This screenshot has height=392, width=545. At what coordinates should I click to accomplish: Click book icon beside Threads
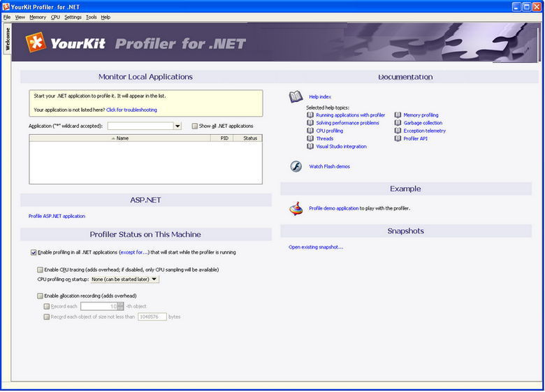(x=310, y=138)
